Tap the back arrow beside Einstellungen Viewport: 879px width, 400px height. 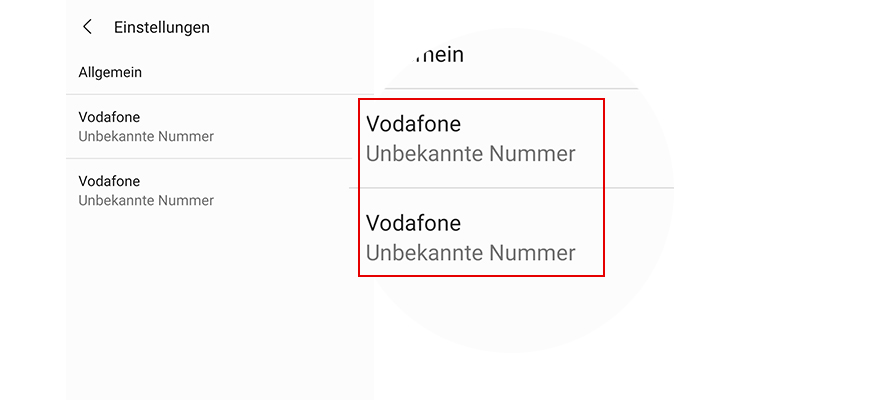pyautogui.click(x=88, y=28)
